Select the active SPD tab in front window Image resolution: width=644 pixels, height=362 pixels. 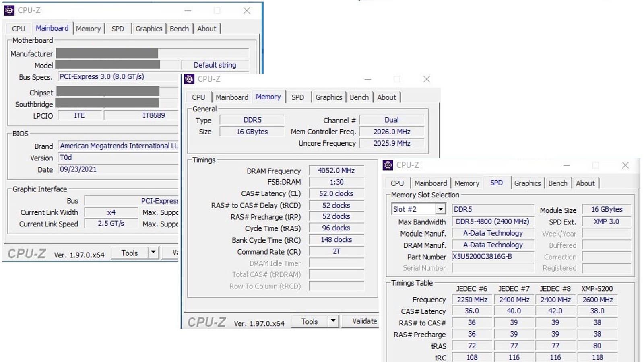coord(497,183)
